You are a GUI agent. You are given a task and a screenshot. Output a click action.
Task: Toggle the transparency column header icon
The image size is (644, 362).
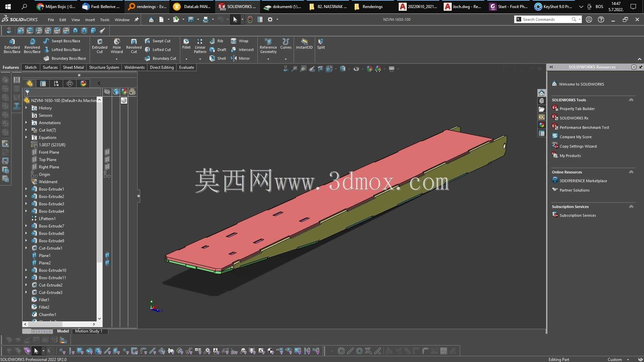pyautogui.click(x=132, y=92)
